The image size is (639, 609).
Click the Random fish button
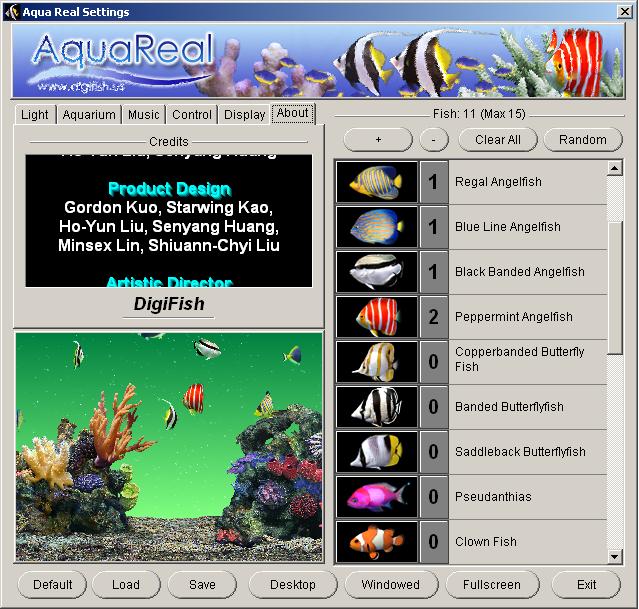(583, 140)
